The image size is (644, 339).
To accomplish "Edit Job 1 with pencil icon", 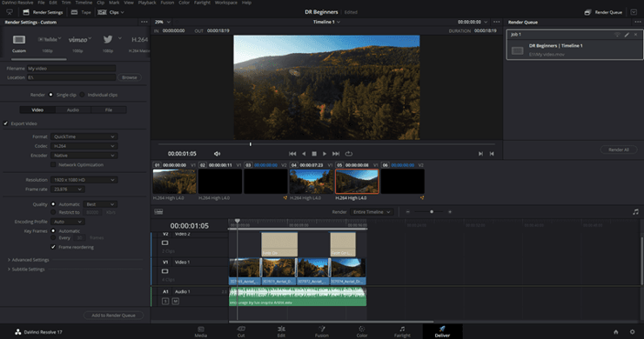I will point(627,35).
